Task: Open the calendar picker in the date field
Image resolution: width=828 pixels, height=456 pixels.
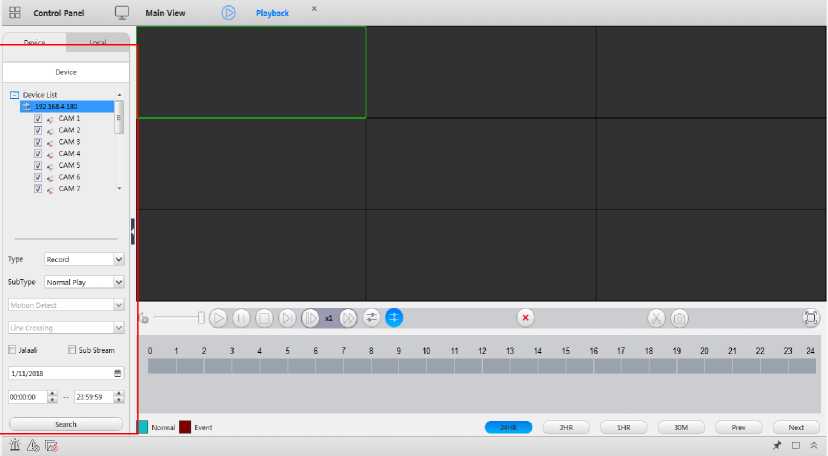Action: click(118, 373)
